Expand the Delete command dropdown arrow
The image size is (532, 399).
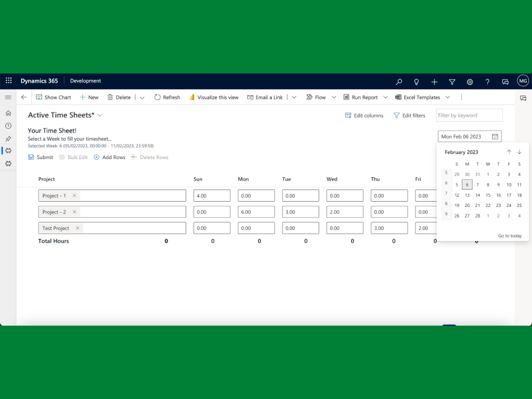[x=142, y=97]
